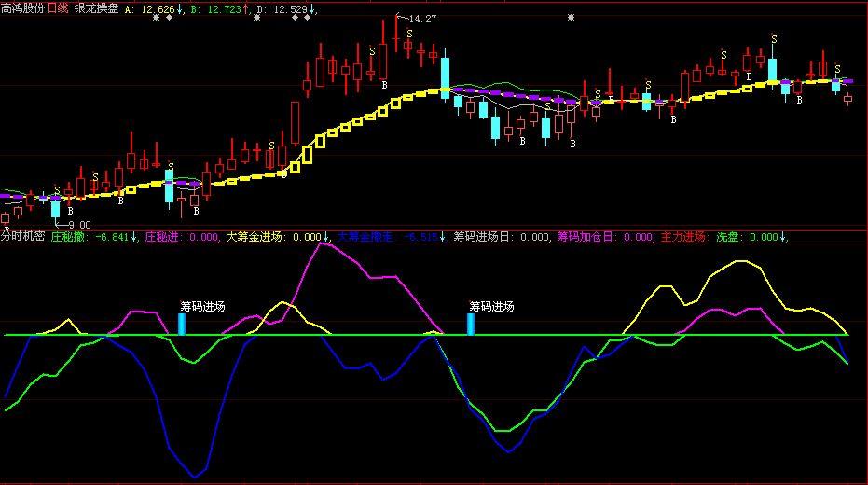Viewport: 868px width, 485px height.
Task: Click the leftmost star marker on top row
Action: (156, 18)
